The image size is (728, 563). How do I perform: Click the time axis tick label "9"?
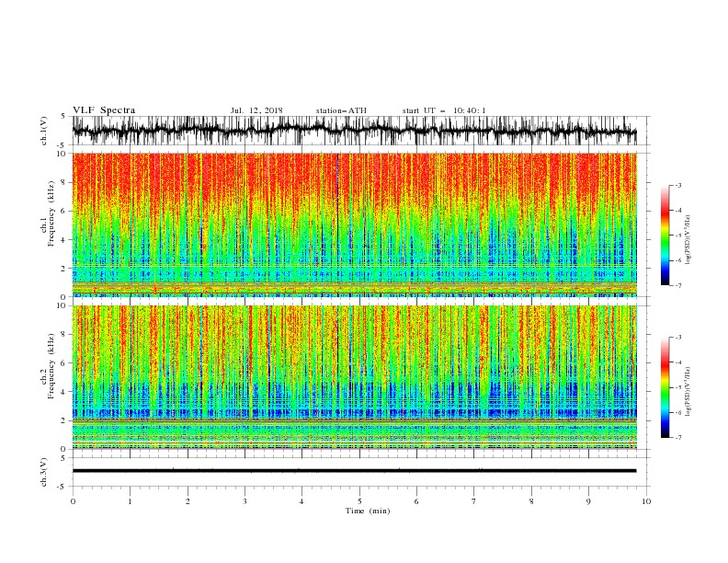(x=588, y=501)
